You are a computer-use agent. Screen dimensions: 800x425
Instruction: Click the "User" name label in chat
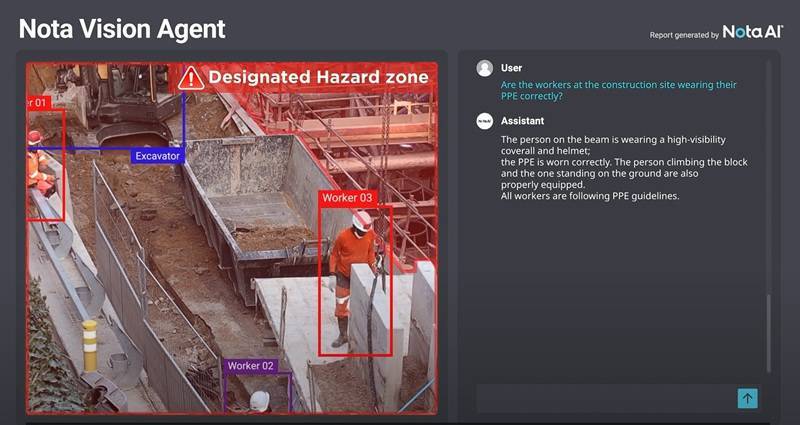click(511, 68)
